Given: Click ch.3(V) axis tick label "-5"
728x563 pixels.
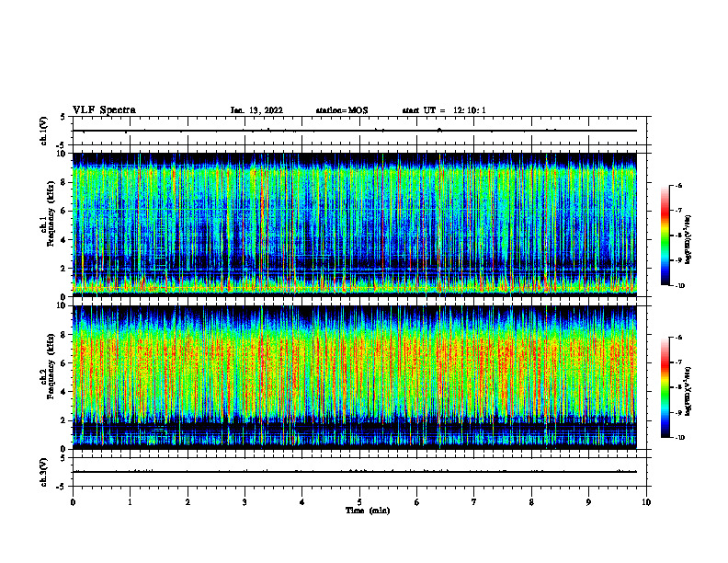Looking at the screenshot, I should pyautogui.click(x=62, y=487).
